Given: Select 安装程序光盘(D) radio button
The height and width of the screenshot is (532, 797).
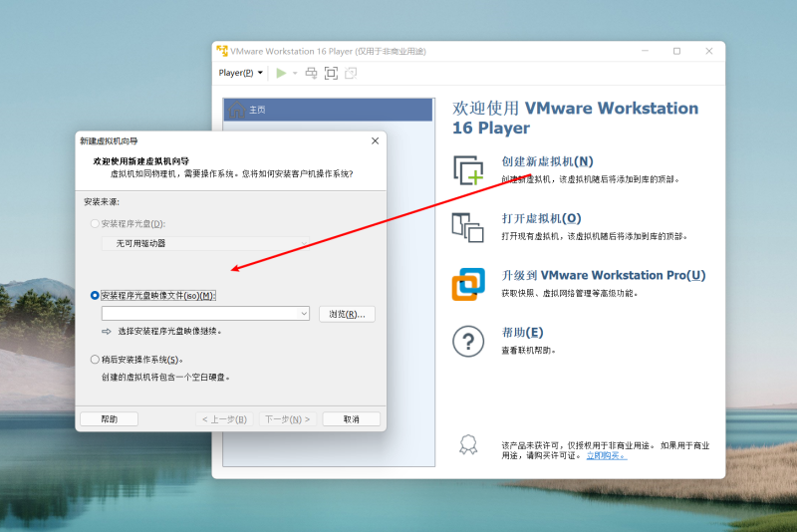Looking at the screenshot, I should coord(95,223).
